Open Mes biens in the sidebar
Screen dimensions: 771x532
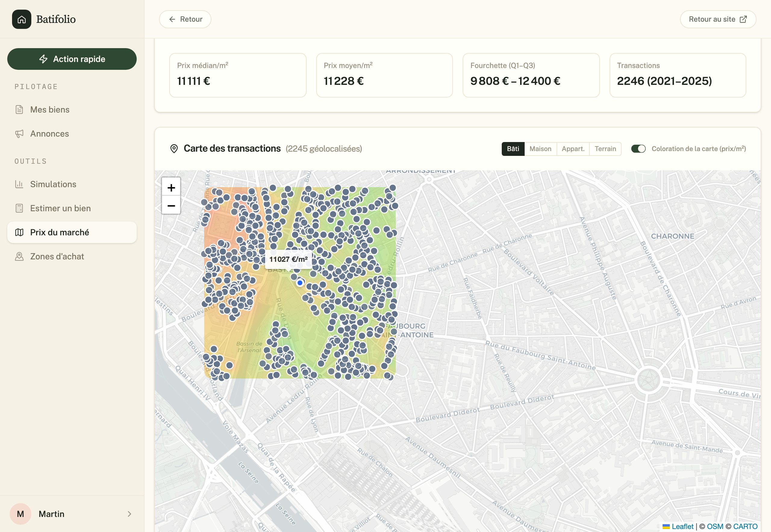72,110
